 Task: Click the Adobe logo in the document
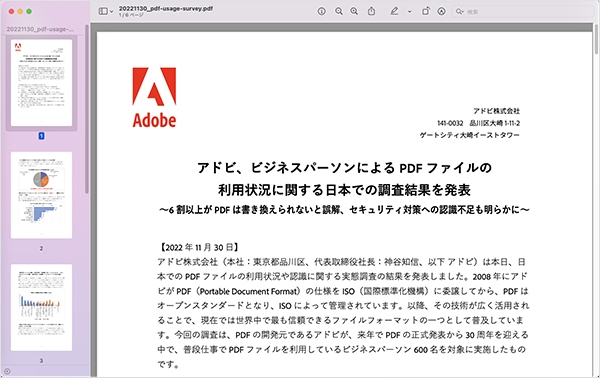tap(154, 98)
